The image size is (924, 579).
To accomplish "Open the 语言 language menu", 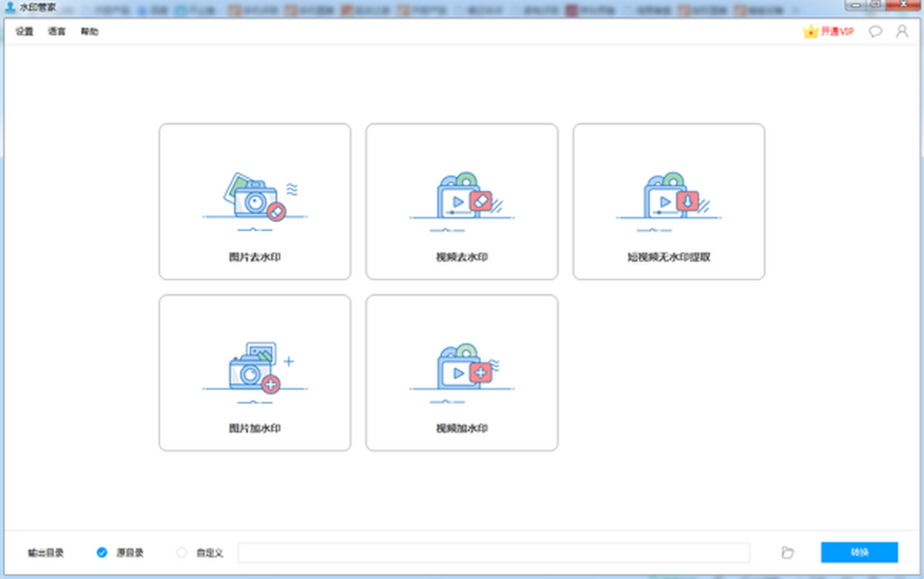I will tap(57, 32).
